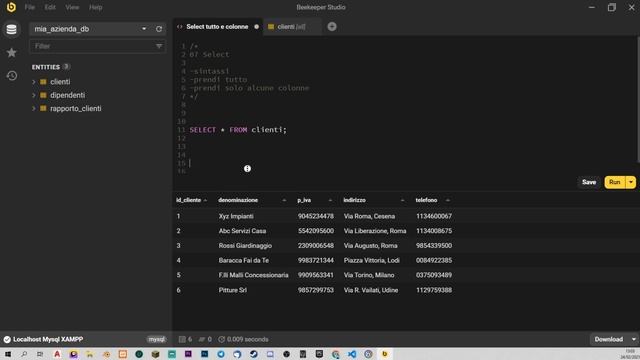Viewport: 640px width, 360px height.
Task: Click the table icon on the clienti tab
Action: tap(271, 27)
